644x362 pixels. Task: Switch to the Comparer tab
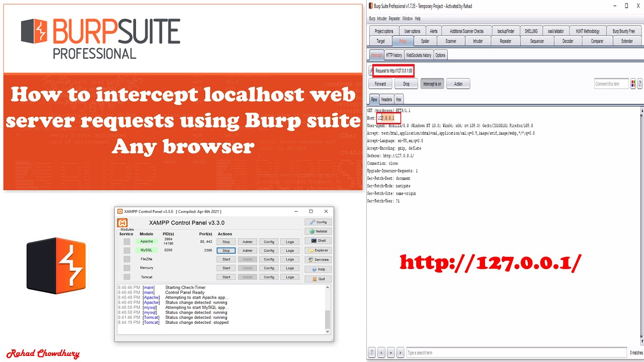click(x=597, y=41)
